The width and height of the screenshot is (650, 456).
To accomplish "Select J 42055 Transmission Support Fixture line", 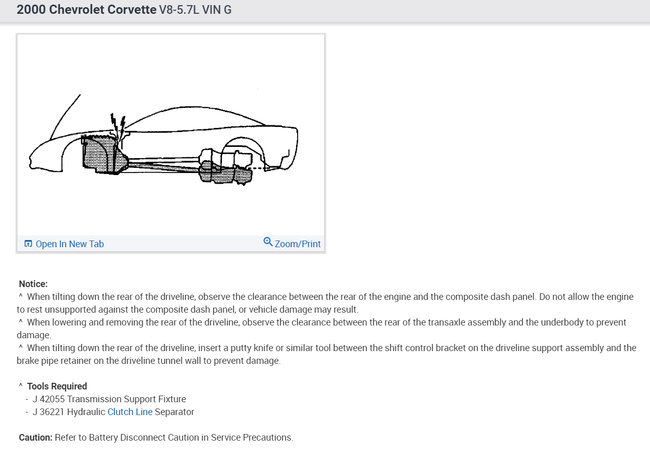I will click(109, 399).
